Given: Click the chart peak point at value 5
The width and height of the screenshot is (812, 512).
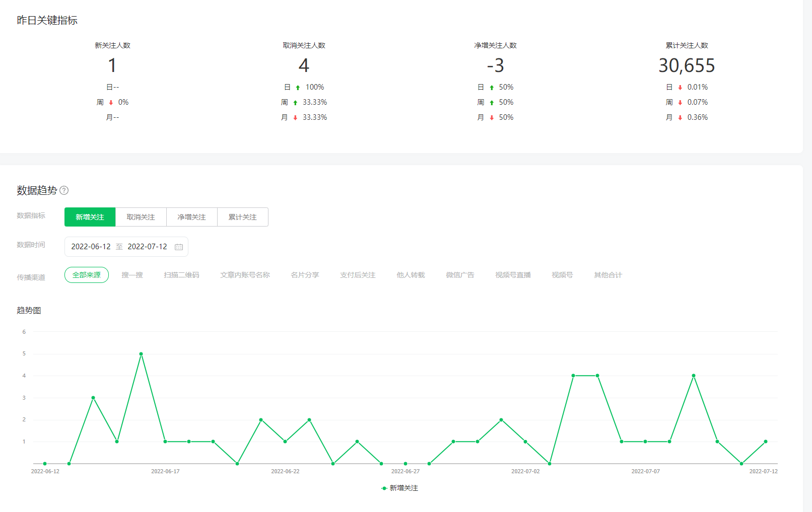Looking at the screenshot, I should [141, 354].
